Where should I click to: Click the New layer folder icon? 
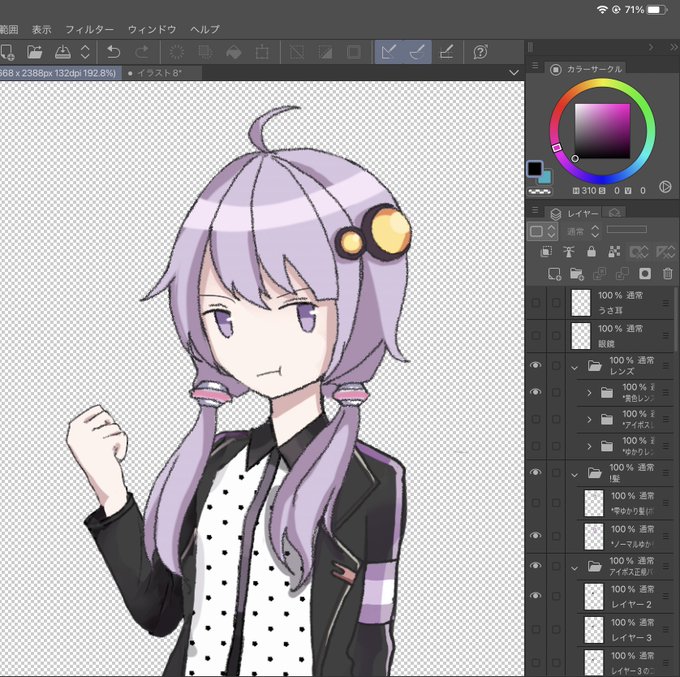tap(577, 274)
